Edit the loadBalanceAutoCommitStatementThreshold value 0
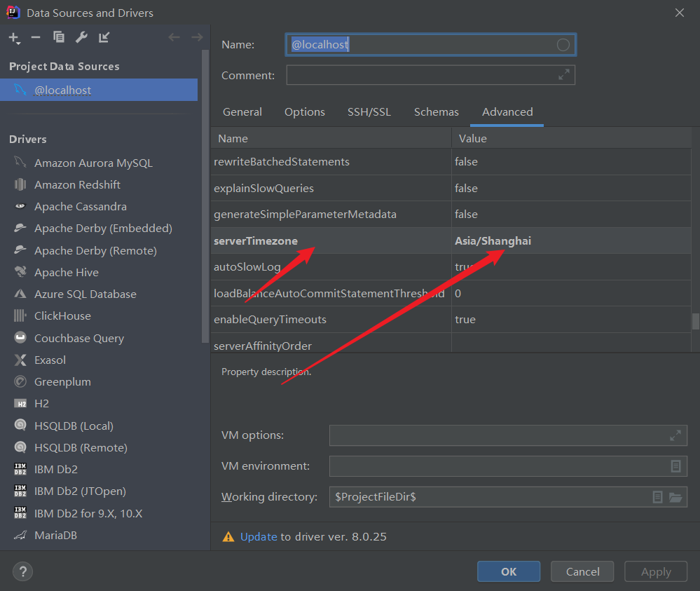 coord(572,294)
